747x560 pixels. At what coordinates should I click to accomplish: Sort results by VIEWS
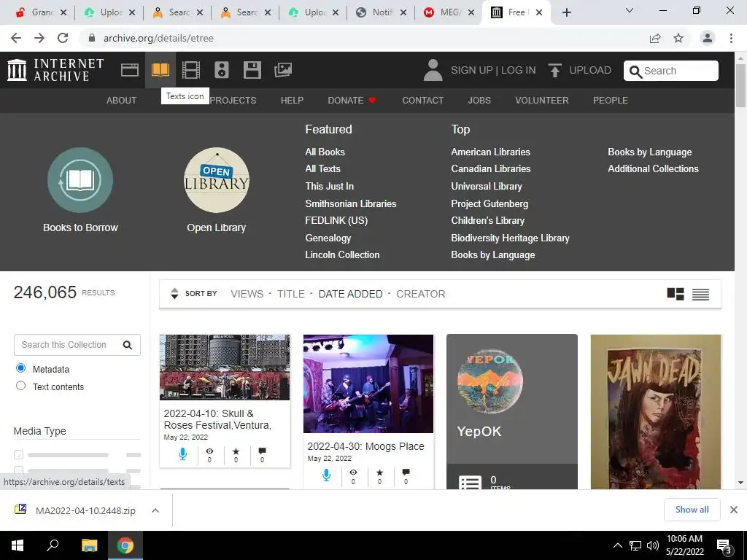247,294
